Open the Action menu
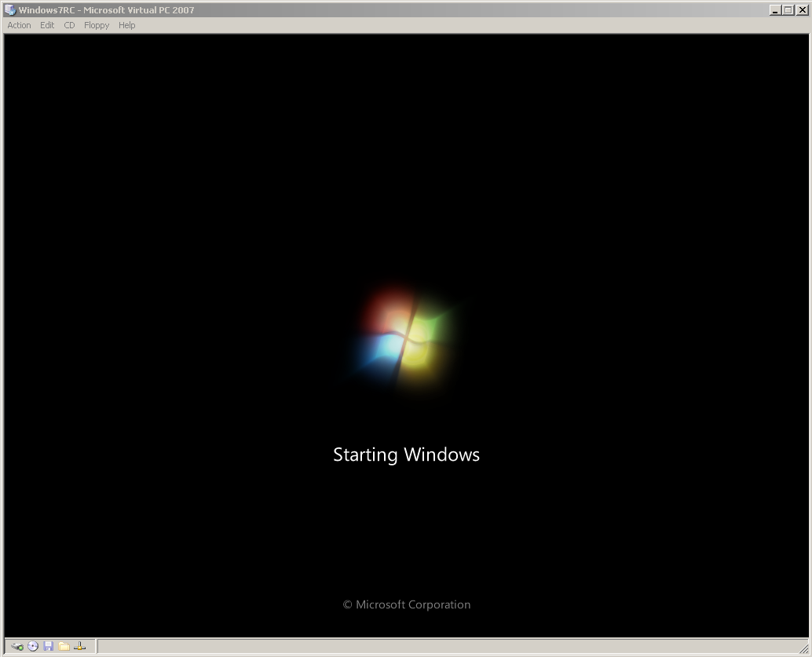This screenshot has height=657, width=812. (x=19, y=25)
